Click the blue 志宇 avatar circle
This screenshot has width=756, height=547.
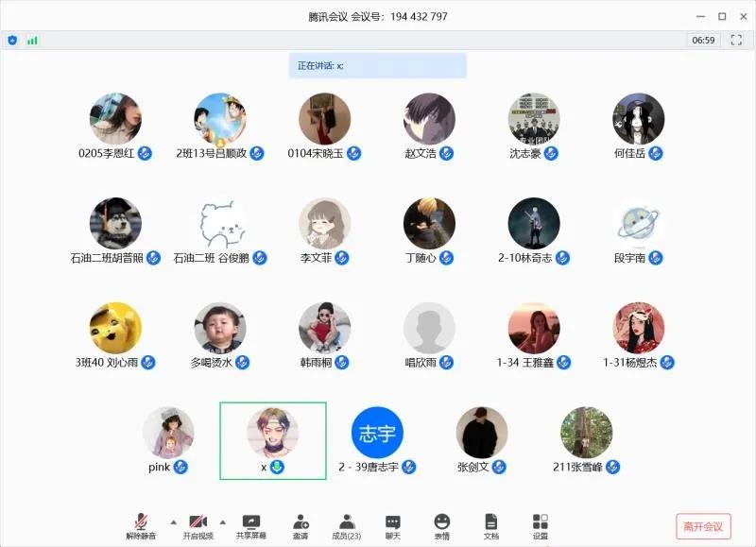click(x=377, y=433)
